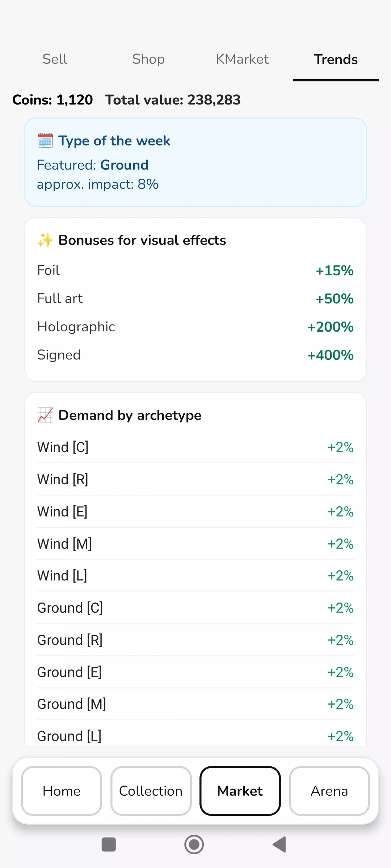Tap the Android home circle icon
Viewport: 391px width, 868px height.
(x=194, y=844)
